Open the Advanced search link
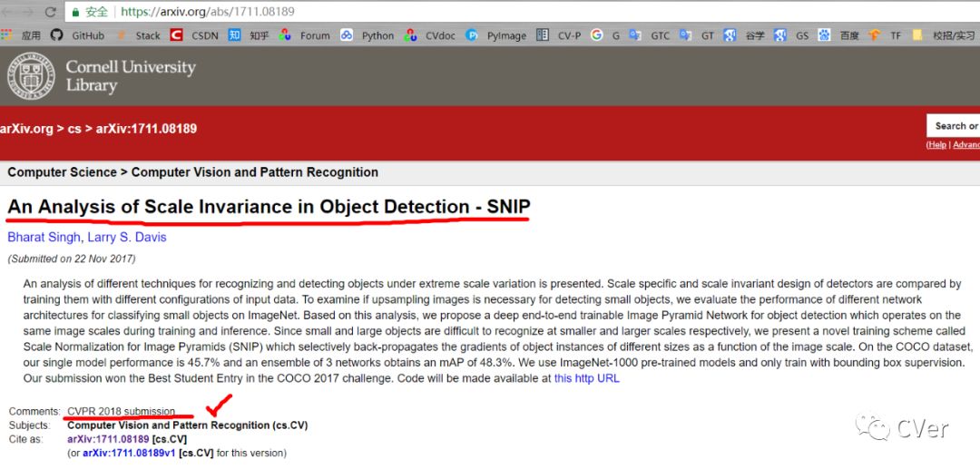Viewport: 980px width, 469px height. (966, 145)
